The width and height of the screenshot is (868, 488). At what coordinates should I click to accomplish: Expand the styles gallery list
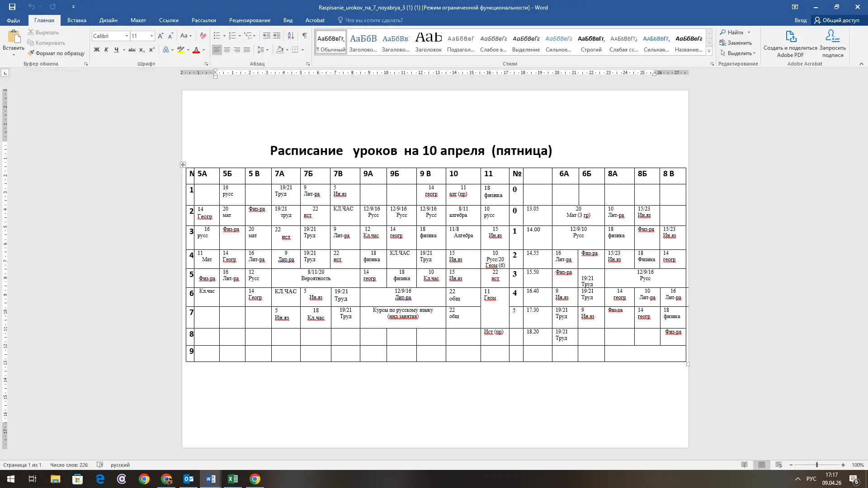point(709,52)
